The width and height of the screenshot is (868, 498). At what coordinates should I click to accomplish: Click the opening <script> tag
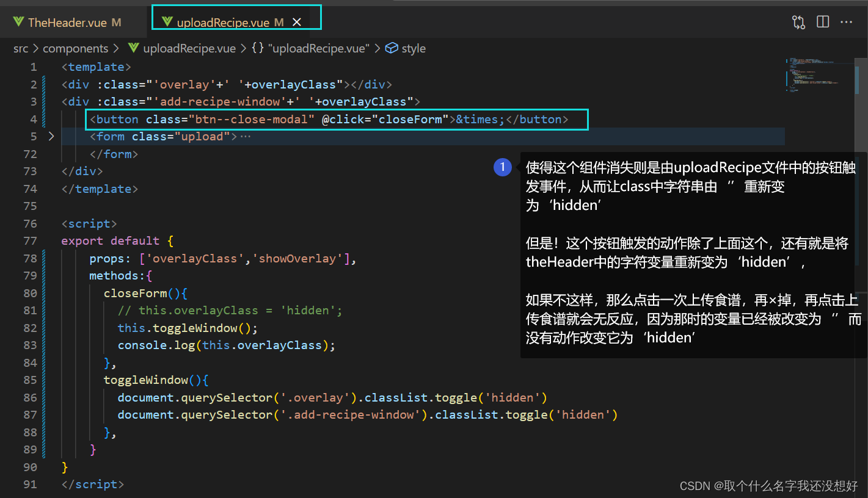(89, 223)
